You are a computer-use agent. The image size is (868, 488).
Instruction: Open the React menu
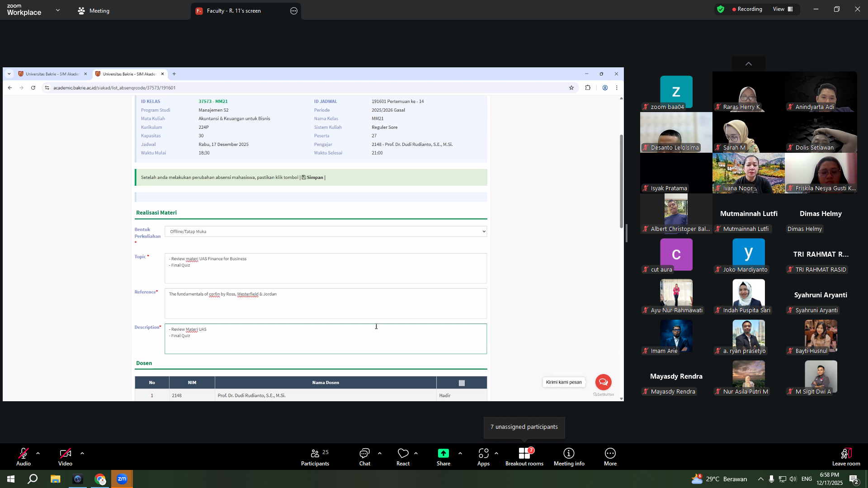[403, 456]
